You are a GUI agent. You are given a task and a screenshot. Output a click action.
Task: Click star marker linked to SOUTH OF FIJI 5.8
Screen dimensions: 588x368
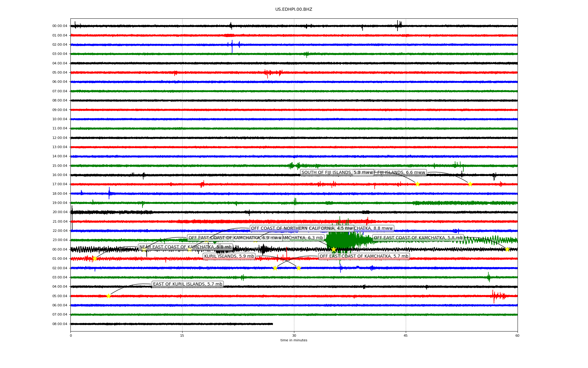point(417,184)
